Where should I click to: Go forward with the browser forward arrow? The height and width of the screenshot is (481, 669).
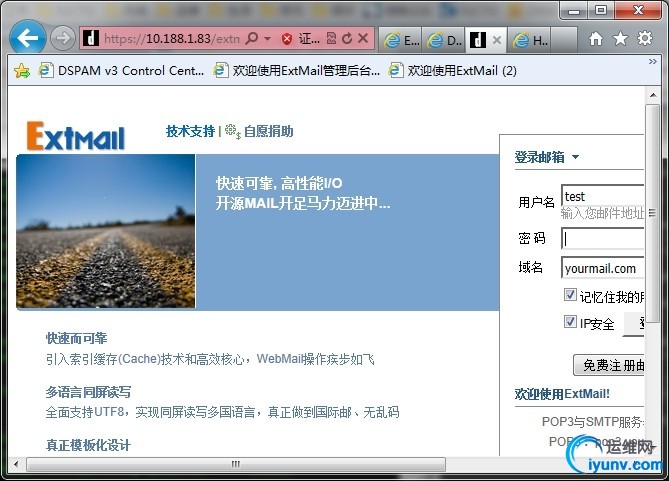coord(63,38)
